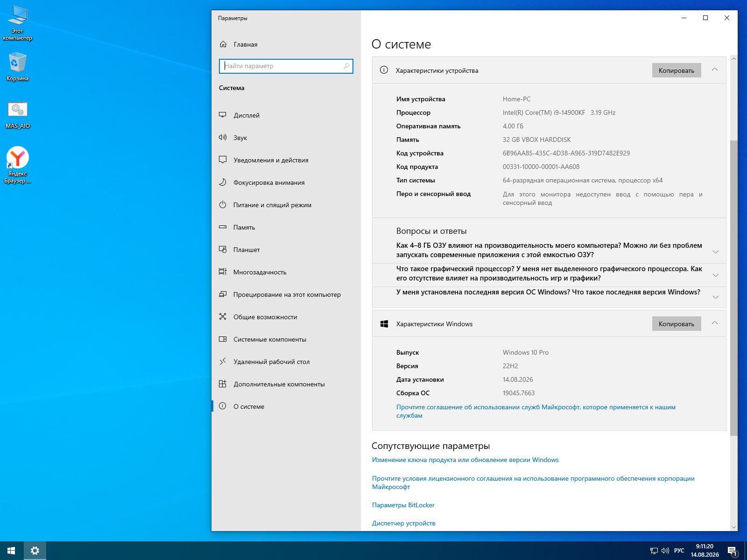
Task: Click the multitasking icon beside Многозадачность
Action: pyautogui.click(x=223, y=272)
